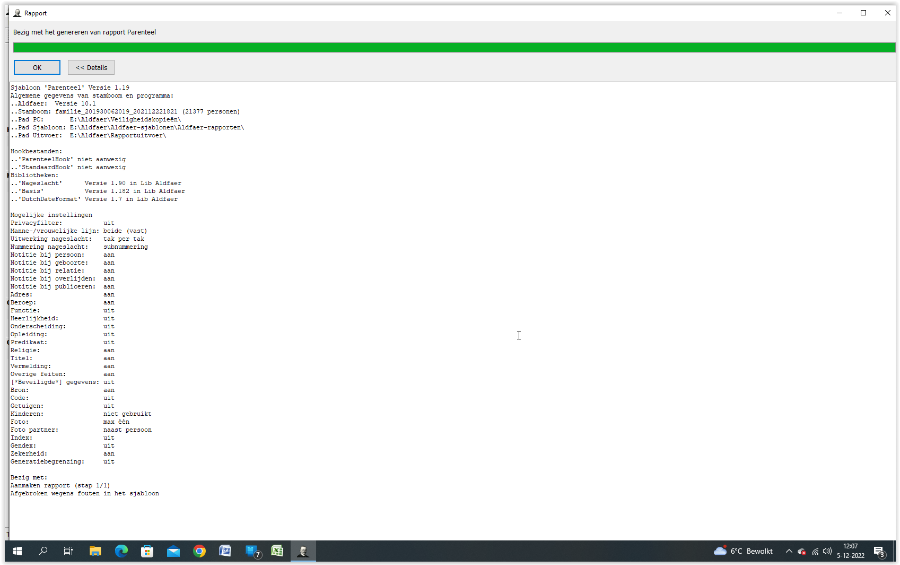Select the Aldfaer app taskbar icon
The height and width of the screenshot is (565, 900).
[x=303, y=551]
